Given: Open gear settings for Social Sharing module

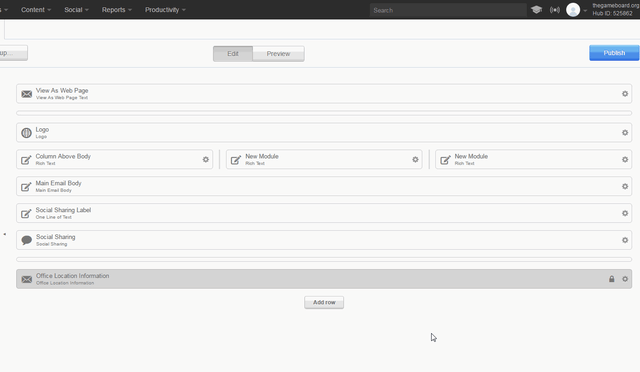Looking at the screenshot, I should point(625,240).
